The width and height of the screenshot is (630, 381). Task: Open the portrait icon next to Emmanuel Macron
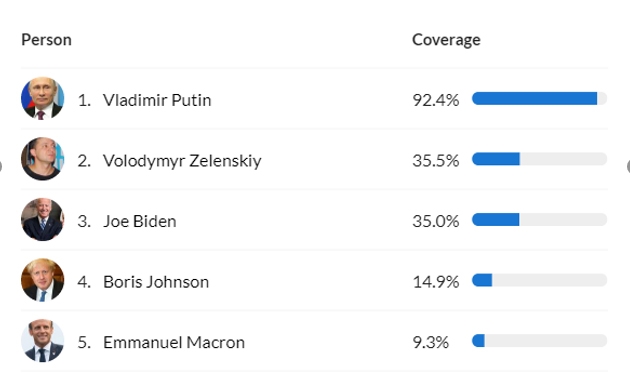click(43, 340)
